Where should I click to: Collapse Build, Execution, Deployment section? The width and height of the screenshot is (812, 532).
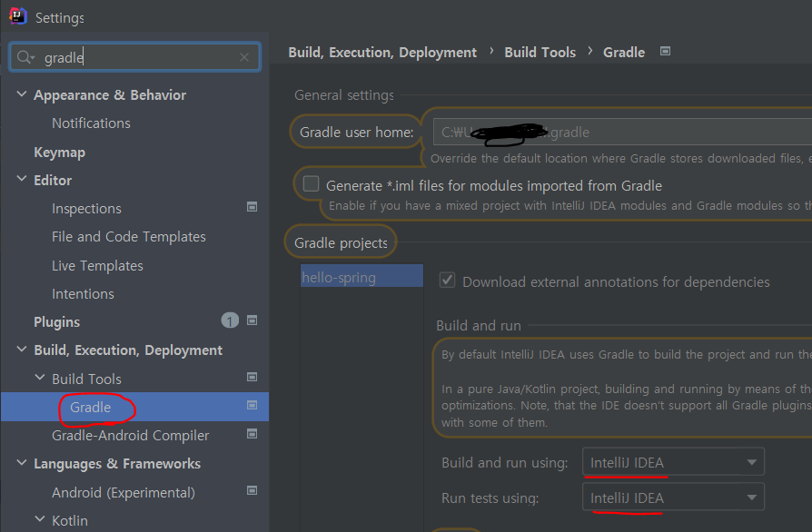point(22,350)
